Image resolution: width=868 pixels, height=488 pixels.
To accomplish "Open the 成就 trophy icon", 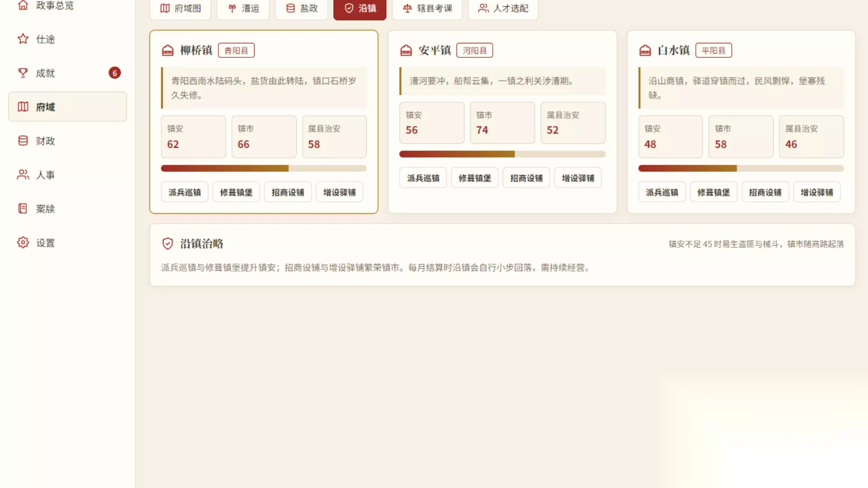I will point(23,73).
